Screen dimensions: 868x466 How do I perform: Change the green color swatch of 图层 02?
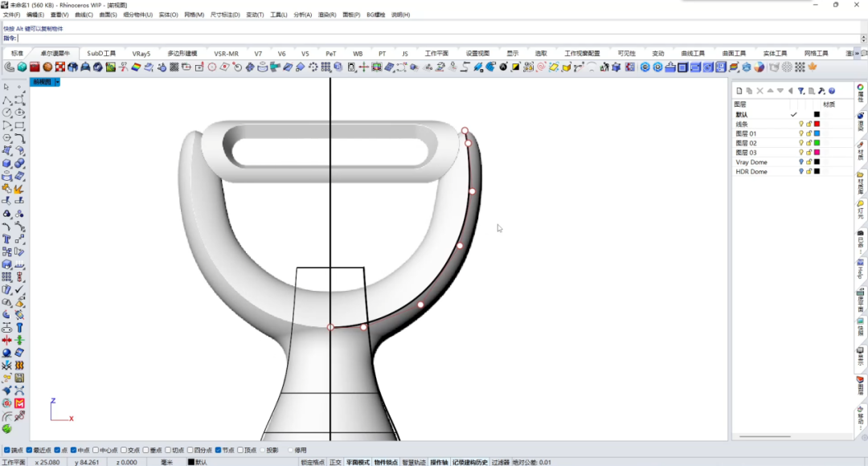(x=817, y=143)
